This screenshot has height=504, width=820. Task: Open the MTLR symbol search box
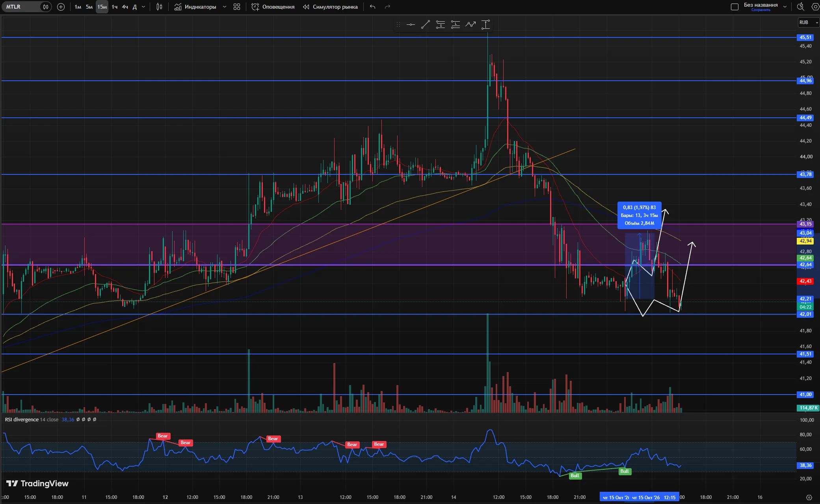pyautogui.click(x=21, y=7)
